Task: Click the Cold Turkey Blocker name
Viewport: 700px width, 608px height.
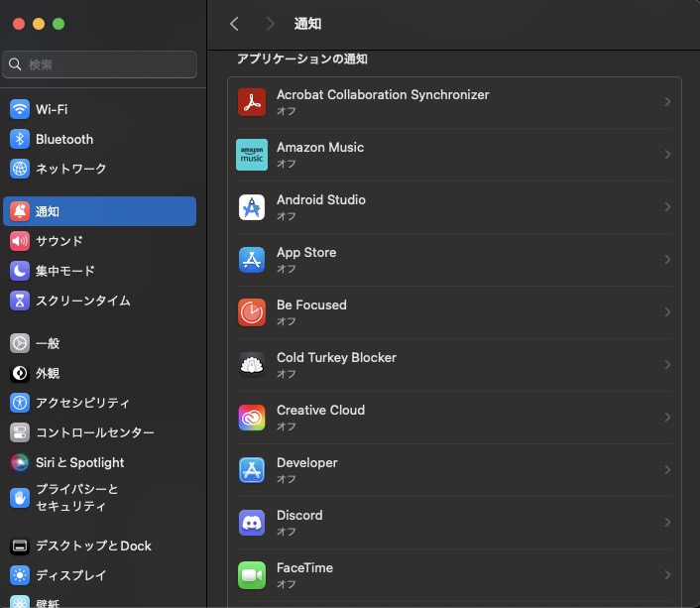Action: pyautogui.click(x=336, y=357)
